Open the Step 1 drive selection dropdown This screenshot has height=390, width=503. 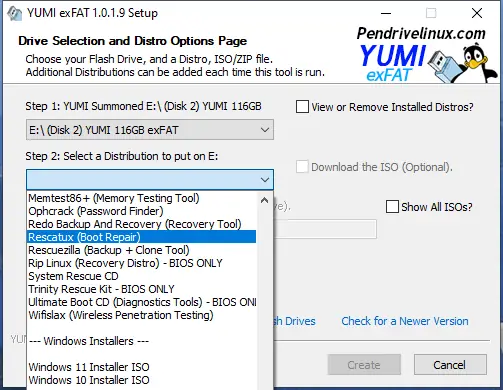[x=150, y=130]
